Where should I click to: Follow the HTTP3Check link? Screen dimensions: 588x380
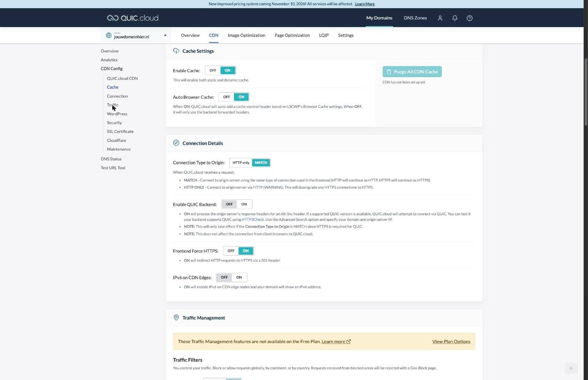[252, 220]
